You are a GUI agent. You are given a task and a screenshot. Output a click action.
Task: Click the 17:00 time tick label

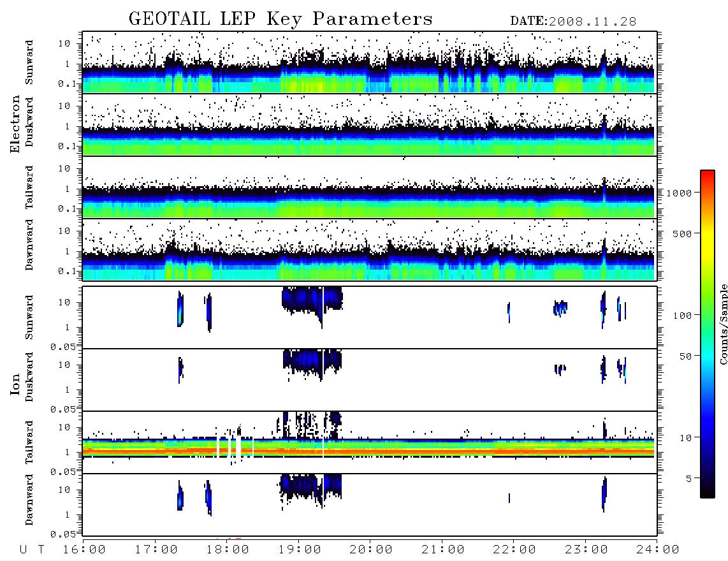pos(156,550)
